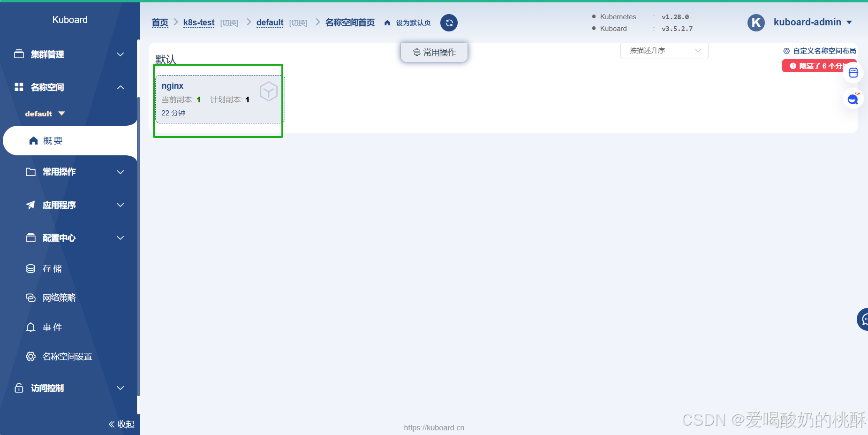Click the icon on 常用操作 floating button
Viewport: 868px width, 435px height.
click(416, 52)
